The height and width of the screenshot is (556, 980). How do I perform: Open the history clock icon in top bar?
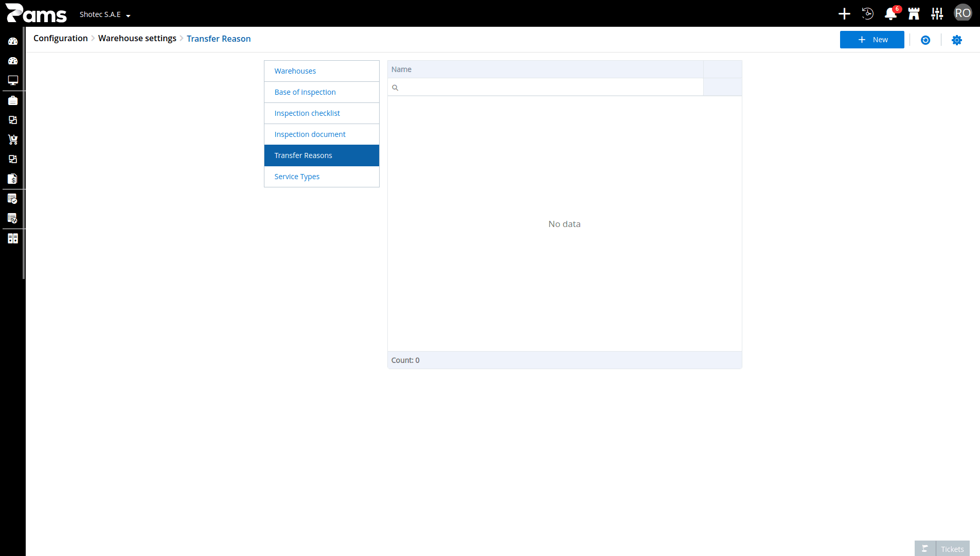click(x=867, y=14)
